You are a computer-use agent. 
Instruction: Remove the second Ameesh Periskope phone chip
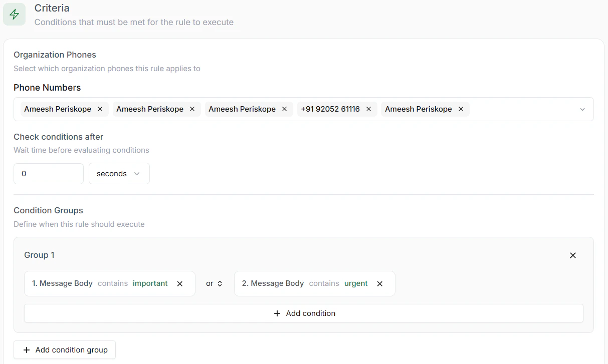click(191, 109)
